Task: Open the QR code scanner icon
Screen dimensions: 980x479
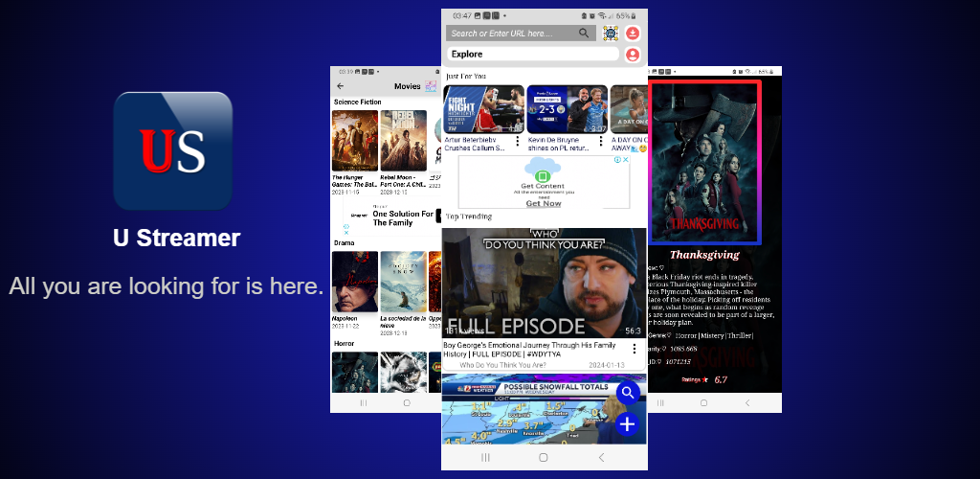Action: coord(611,34)
